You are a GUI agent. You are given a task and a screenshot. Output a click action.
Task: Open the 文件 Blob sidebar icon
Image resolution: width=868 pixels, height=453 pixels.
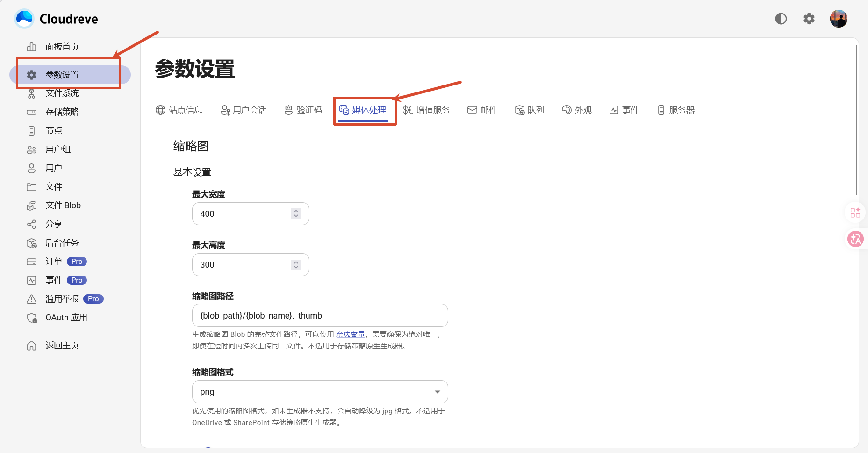32,205
